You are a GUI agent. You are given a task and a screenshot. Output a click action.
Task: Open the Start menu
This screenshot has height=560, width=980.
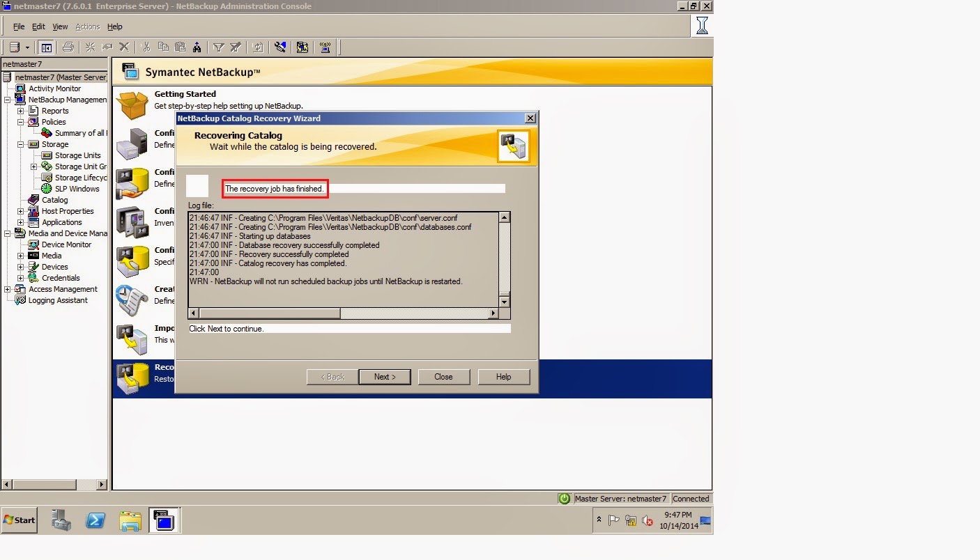point(19,520)
